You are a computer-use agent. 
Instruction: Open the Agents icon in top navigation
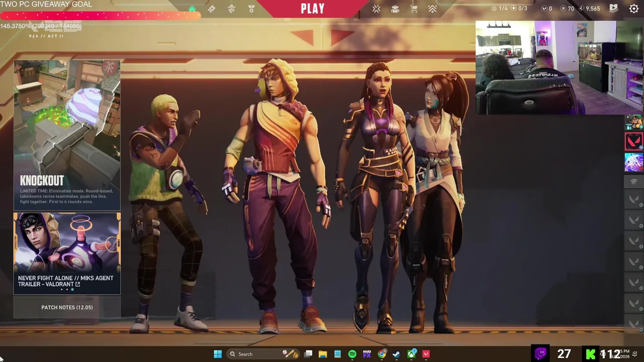point(231,9)
